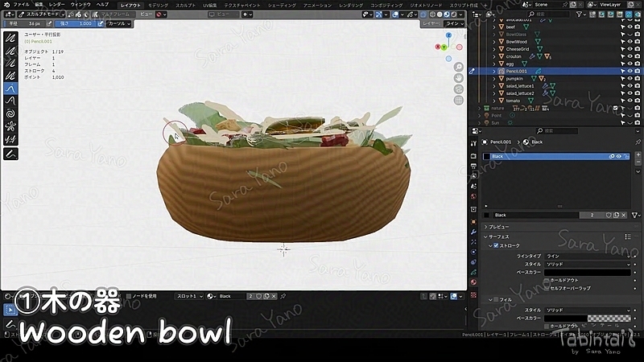Click the Blender logo menu
Image resolution: width=644 pixels, height=362 pixels.
click(x=7, y=5)
